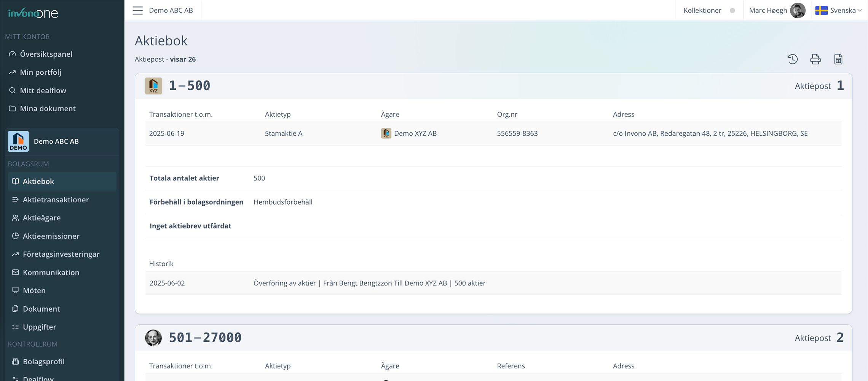Toggle the Kollektioner status indicator
Viewport: 868px width, 381px height.
click(732, 10)
